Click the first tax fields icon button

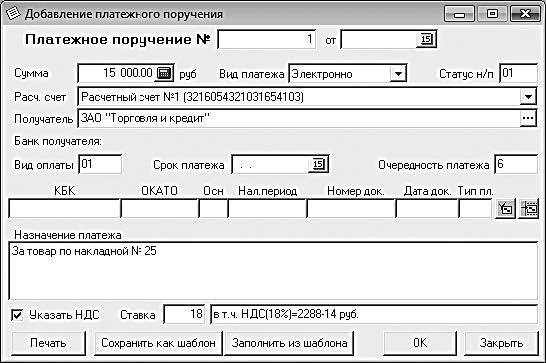(505, 209)
